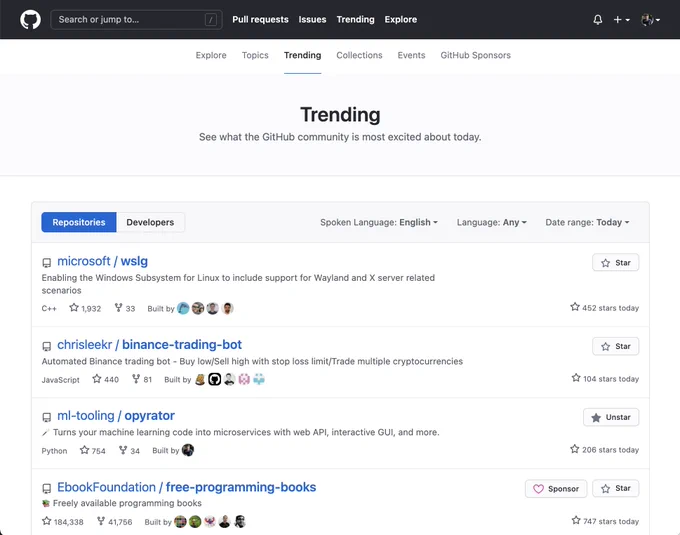Sponsor EbookFoundation with heart button
Screen dimensions: 680x535
click(x=556, y=489)
